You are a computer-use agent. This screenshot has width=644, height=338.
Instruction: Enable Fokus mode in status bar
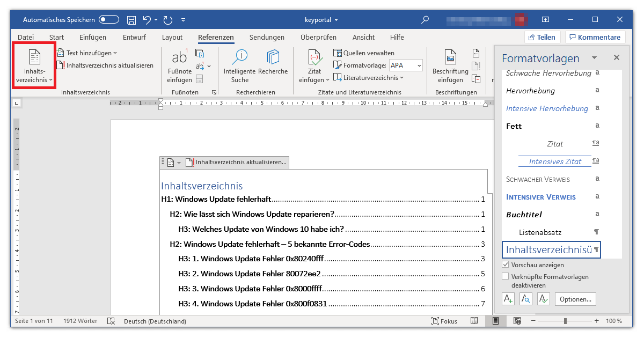[444, 321]
